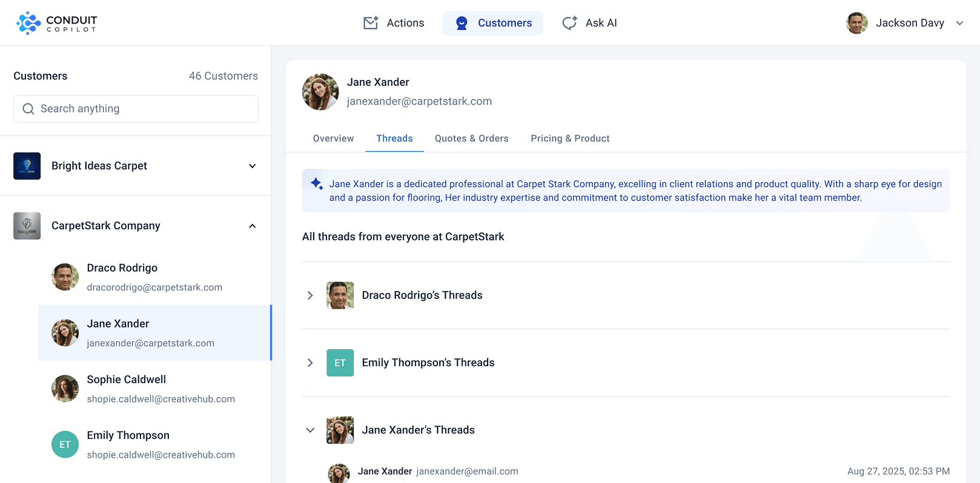
Task: Select Draco Rodrigo in customer list
Action: 154,277
